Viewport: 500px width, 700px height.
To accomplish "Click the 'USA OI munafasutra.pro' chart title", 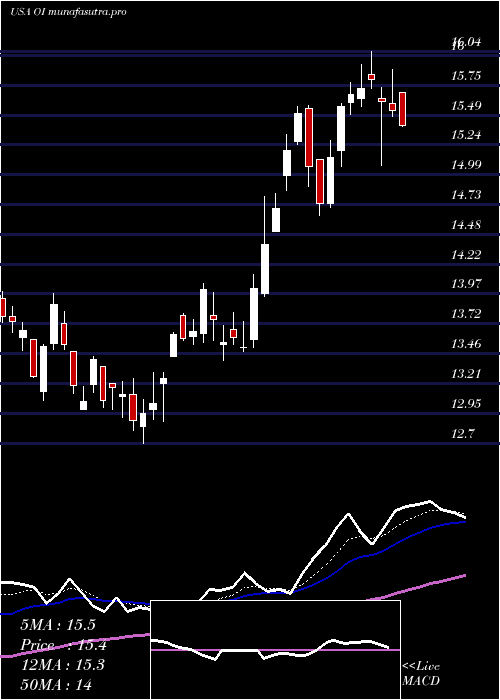I will (x=68, y=12).
